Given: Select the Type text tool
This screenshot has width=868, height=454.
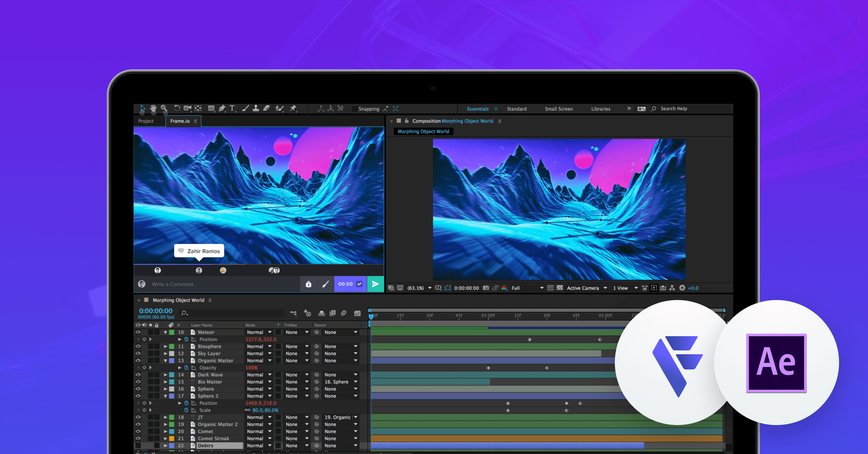Looking at the screenshot, I should pyautogui.click(x=232, y=108).
